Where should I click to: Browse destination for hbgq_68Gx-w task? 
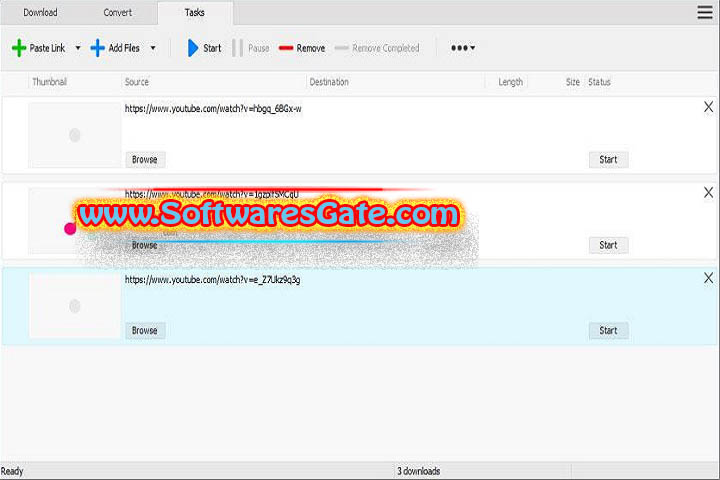[x=145, y=160]
